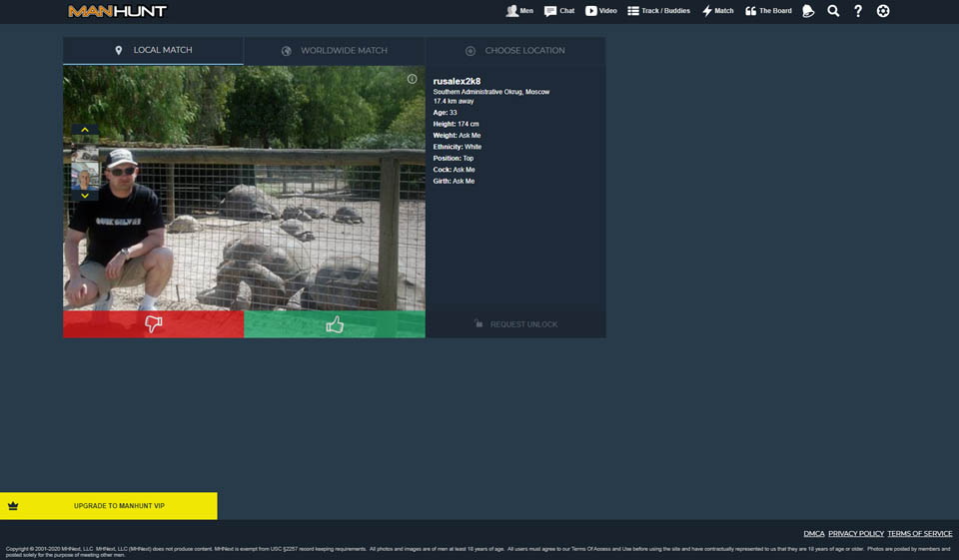Go to the Video section

click(600, 11)
